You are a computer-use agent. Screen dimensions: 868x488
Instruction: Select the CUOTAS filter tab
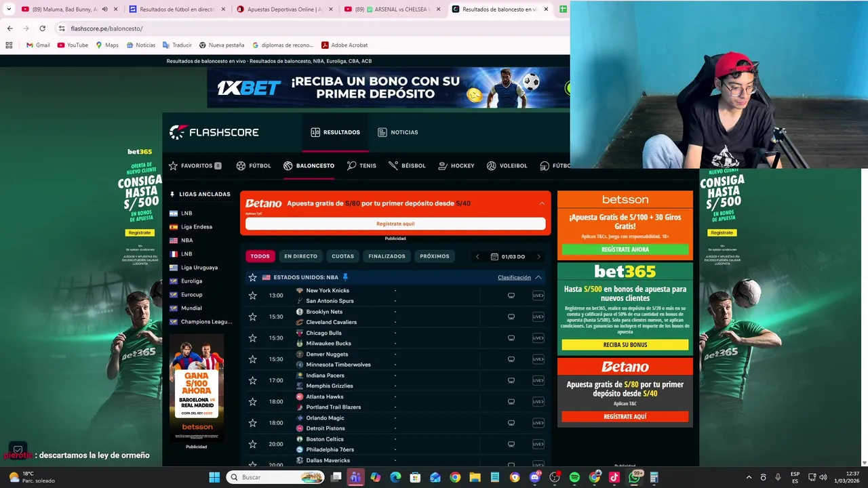[x=342, y=256]
